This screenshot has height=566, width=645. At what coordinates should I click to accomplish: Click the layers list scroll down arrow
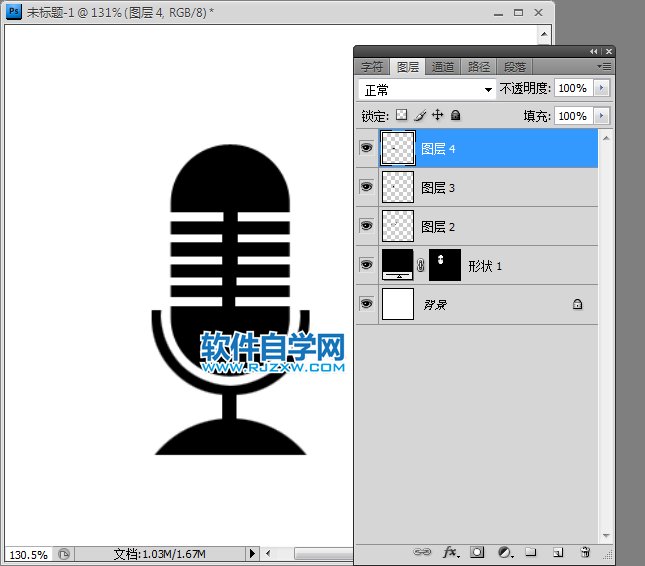[606, 536]
